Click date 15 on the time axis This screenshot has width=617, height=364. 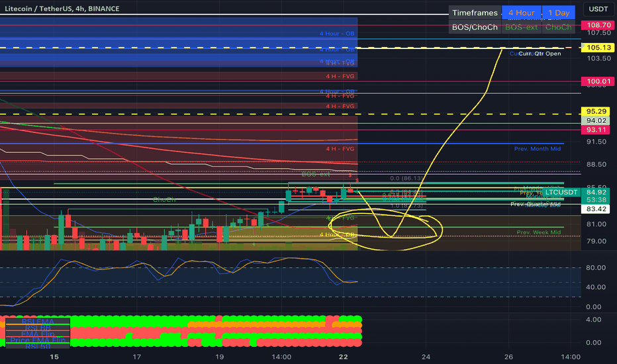coord(54,357)
